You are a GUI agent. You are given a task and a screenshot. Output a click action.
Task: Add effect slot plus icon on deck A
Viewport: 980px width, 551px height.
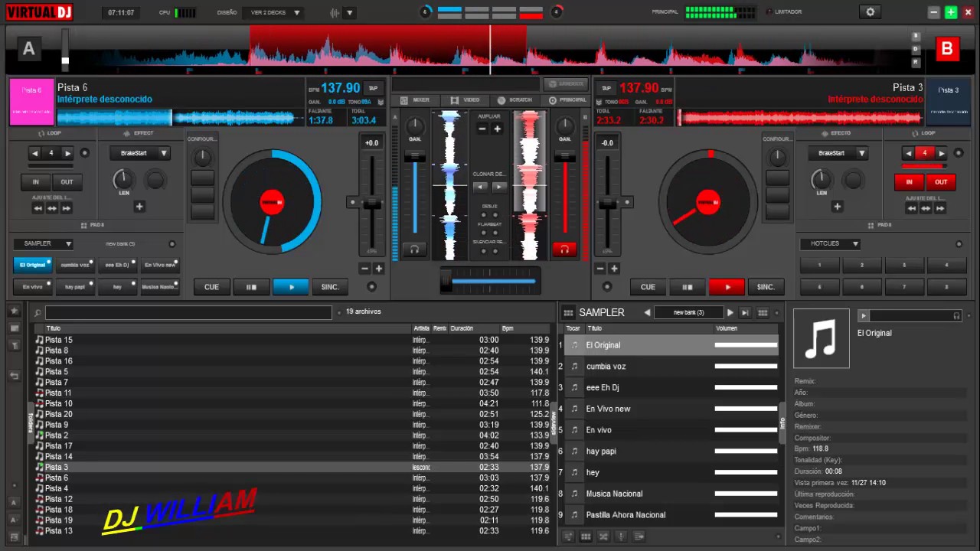click(x=139, y=207)
